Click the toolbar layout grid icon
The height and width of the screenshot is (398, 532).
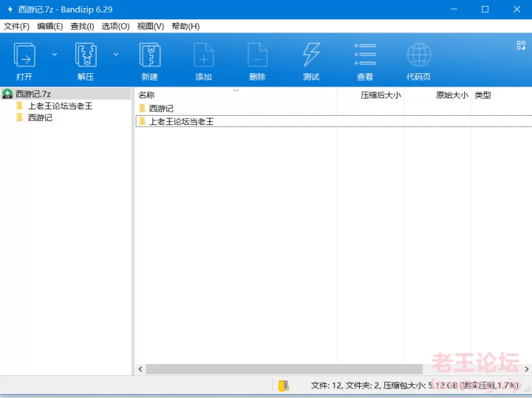click(x=521, y=45)
